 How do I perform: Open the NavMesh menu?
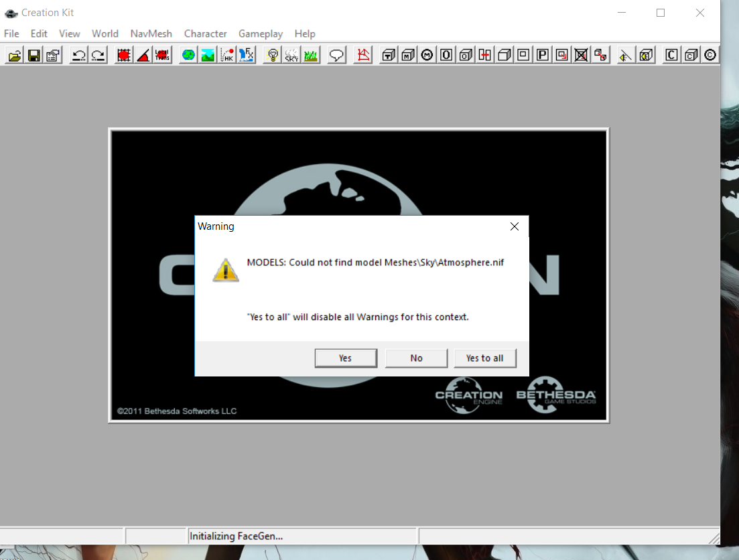point(151,33)
